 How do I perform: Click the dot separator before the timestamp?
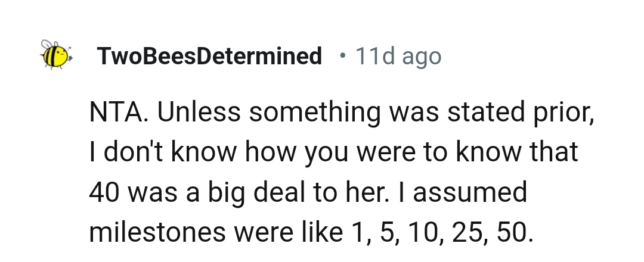(342, 55)
